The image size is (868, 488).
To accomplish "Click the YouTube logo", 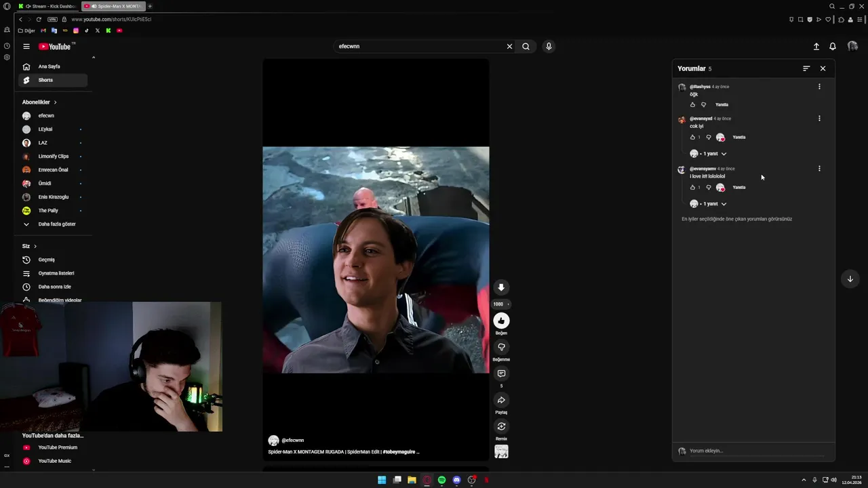I will [x=55, y=47].
